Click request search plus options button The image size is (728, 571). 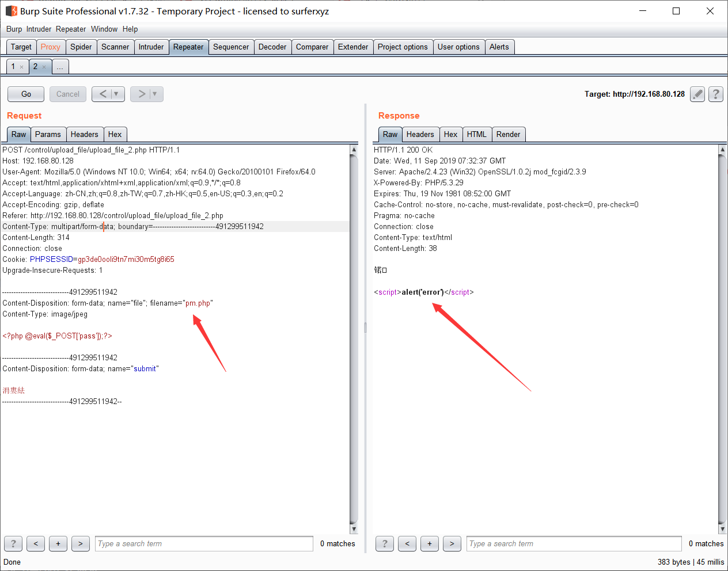pos(58,543)
